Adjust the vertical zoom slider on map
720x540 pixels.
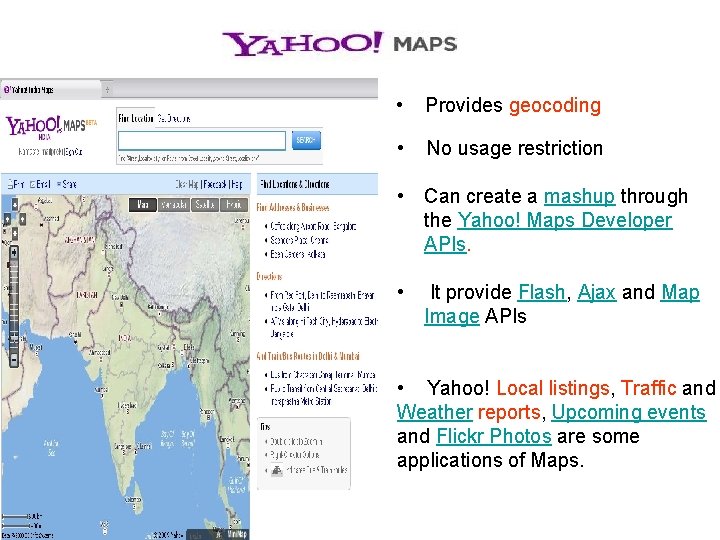tap(14, 305)
